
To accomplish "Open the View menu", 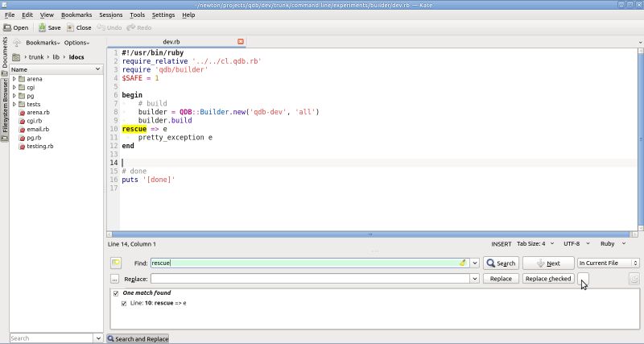I will pyautogui.click(x=47, y=15).
